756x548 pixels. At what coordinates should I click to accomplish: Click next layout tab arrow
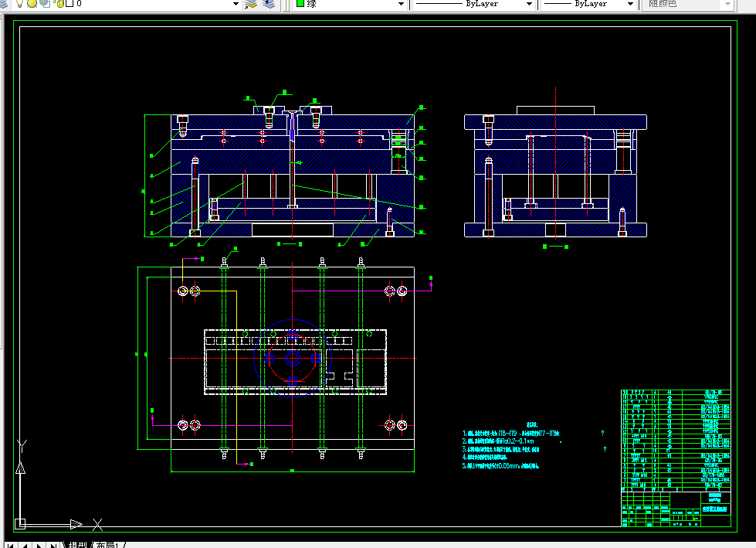39,545
